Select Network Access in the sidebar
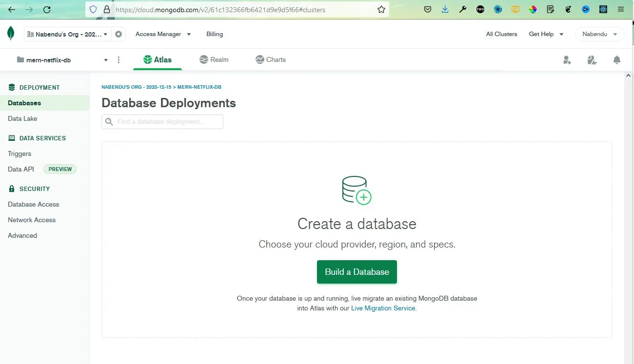The height and width of the screenshot is (364, 634). point(32,220)
